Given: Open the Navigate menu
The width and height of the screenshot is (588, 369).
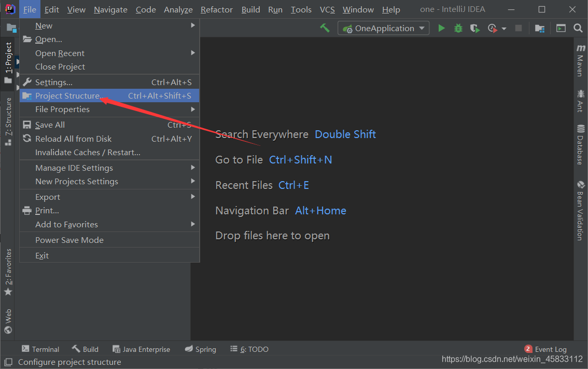Looking at the screenshot, I should pos(110,9).
